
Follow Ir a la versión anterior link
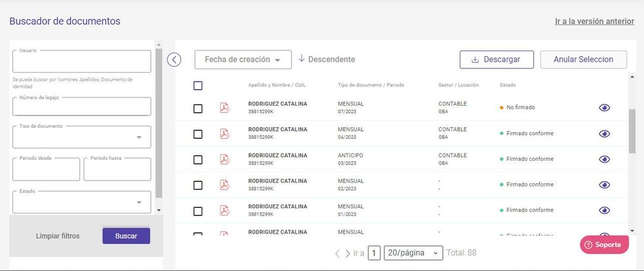[594, 21]
